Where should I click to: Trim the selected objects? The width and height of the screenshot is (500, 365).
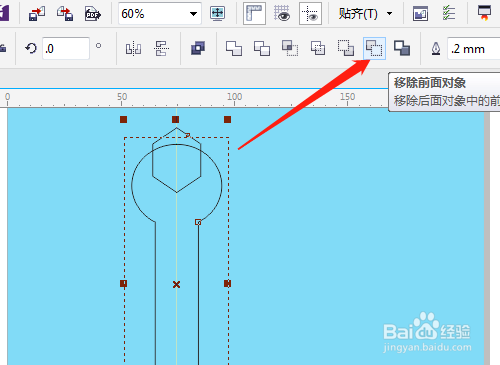(x=262, y=48)
